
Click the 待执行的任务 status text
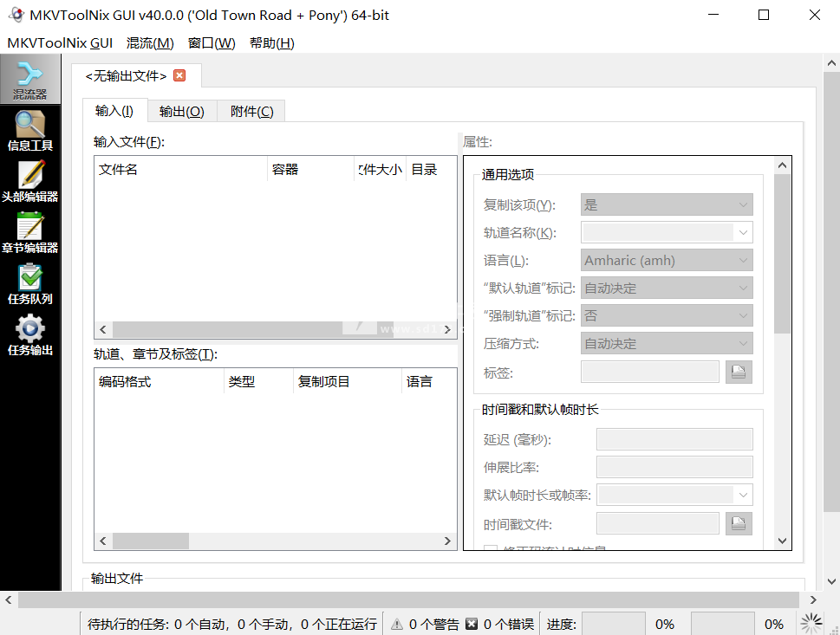[x=232, y=624]
